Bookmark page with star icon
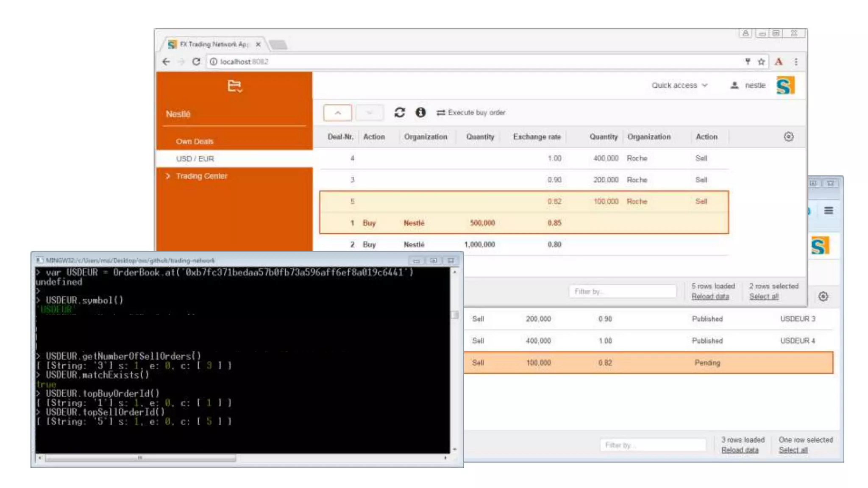Image resolution: width=868 pixels, height=488 pixels. [761, 62]
